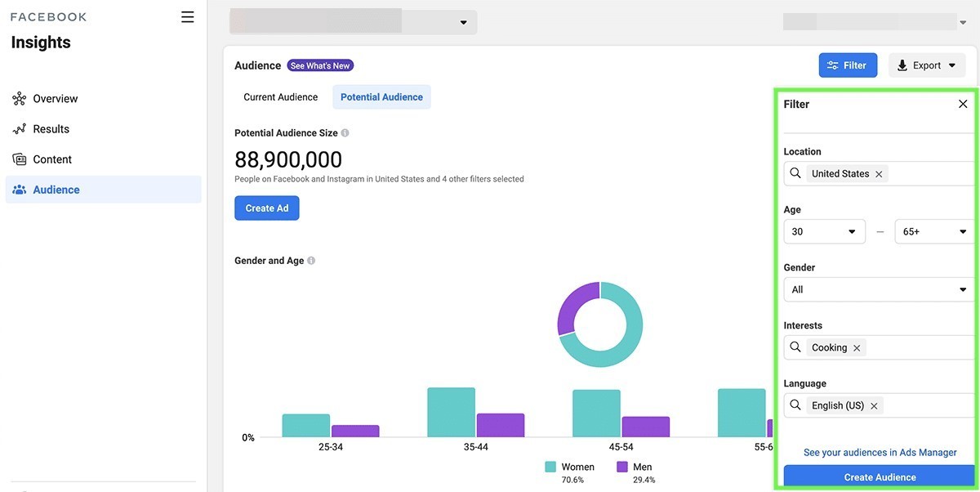Remove the United States location chip

(x=879, y=174)
